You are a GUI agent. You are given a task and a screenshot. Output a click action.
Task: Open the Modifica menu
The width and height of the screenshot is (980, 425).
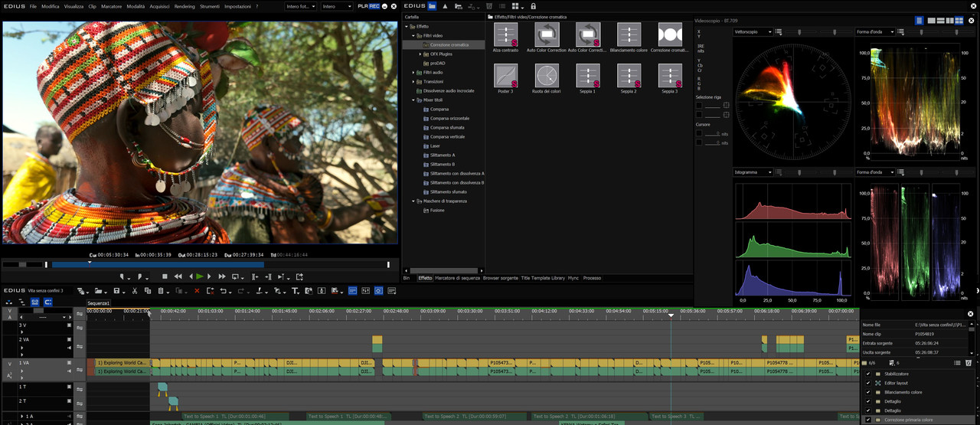click(51, 6)
